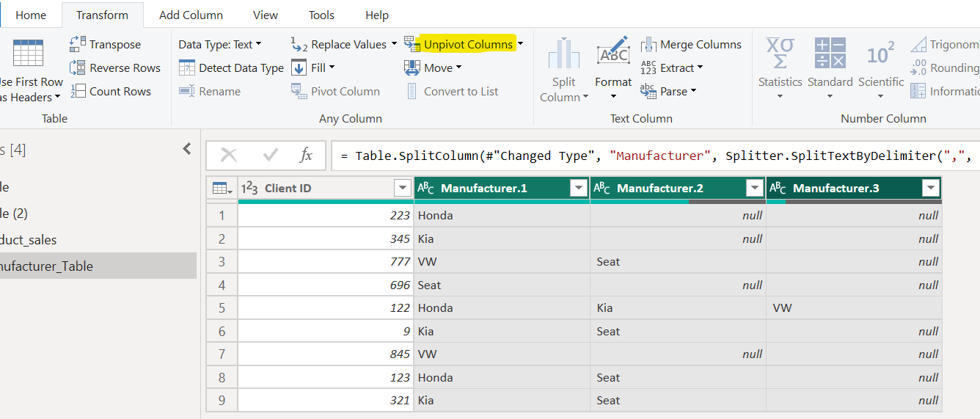Expand the Parse dropdown arrow
The height and width of the screenshot is (419, 980).
694,91
